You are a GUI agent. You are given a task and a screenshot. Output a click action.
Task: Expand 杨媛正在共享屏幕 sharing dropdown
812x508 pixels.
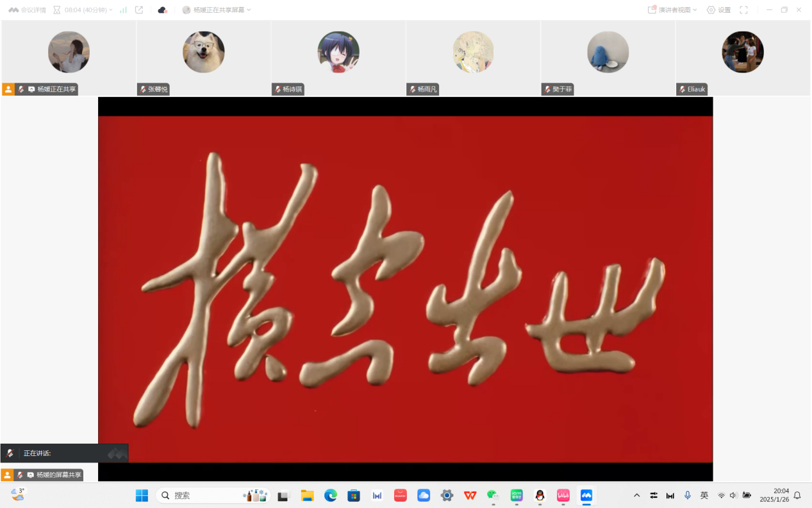217,10
